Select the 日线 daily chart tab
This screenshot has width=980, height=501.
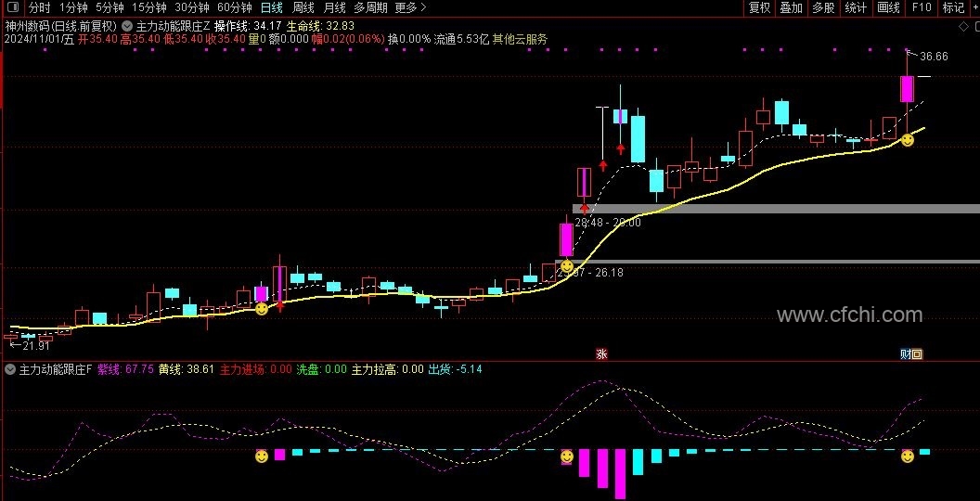point(271,7)
